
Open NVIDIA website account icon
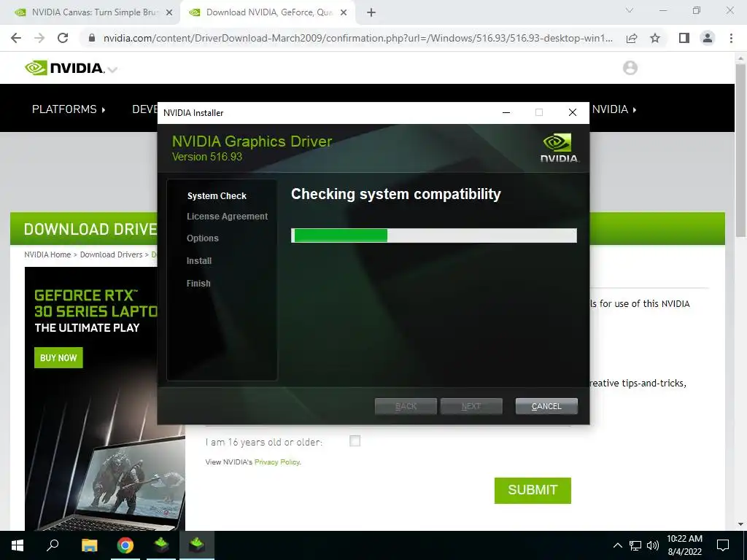click(x=630, y=68)
